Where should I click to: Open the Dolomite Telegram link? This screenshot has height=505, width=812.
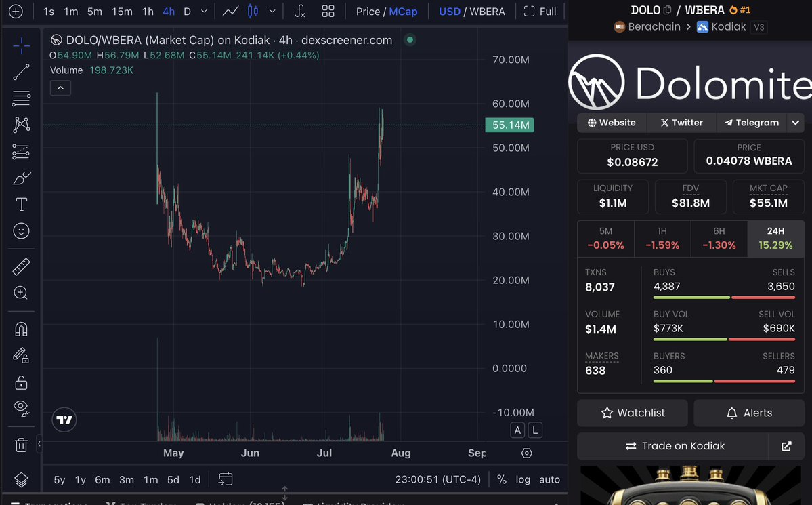coord(752,123)
